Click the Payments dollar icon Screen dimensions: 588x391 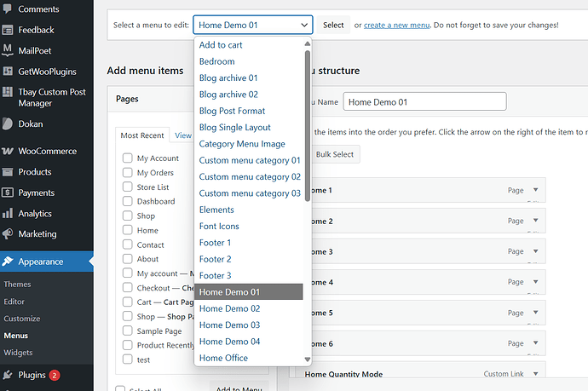coord(8,193)
